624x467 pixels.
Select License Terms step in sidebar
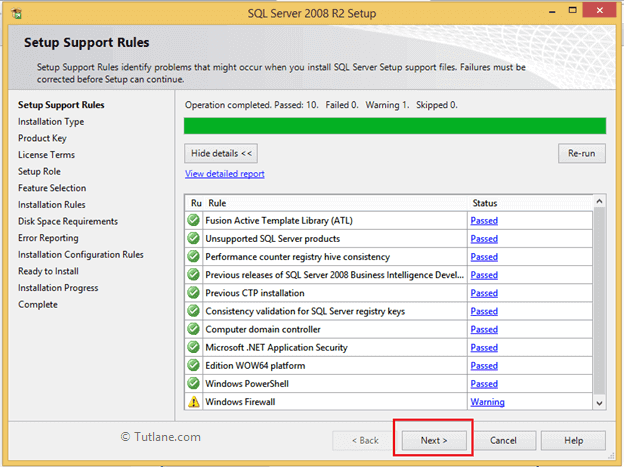tap(46, 154)
